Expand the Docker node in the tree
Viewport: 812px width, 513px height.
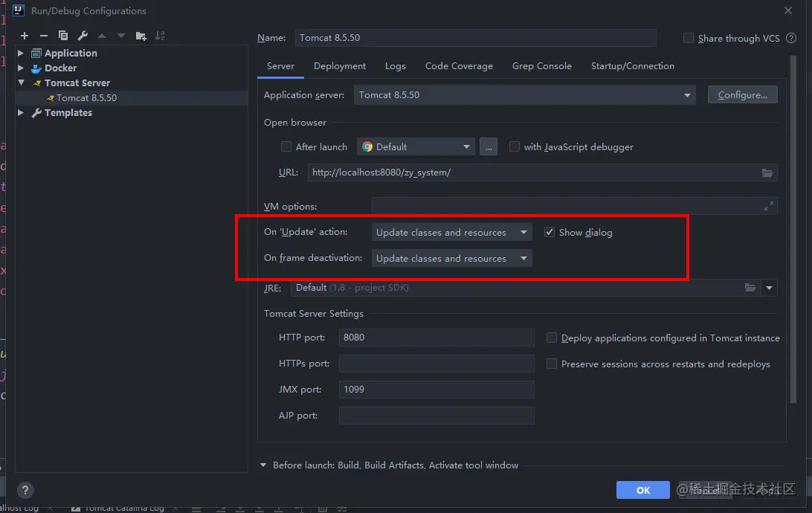click(21, 68)
